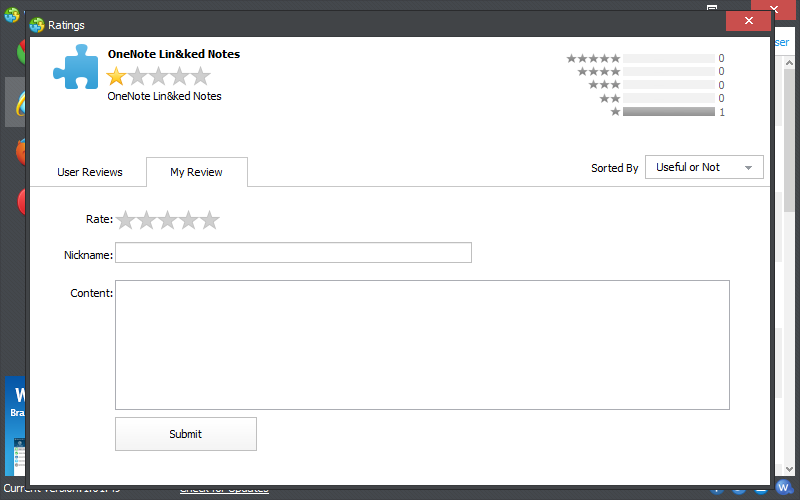
Task: Click the background window's scrollbar down arrow
Action: (789, 469)
